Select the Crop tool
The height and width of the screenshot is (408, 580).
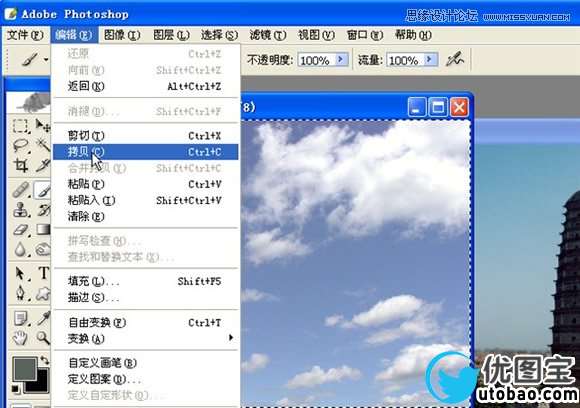[x=20, y=165]
